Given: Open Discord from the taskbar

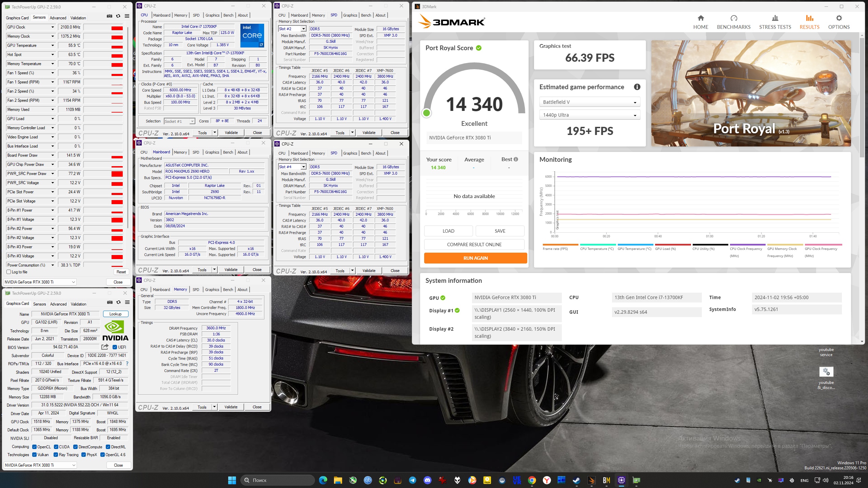Looking at the screenshot, I should 427,480.
